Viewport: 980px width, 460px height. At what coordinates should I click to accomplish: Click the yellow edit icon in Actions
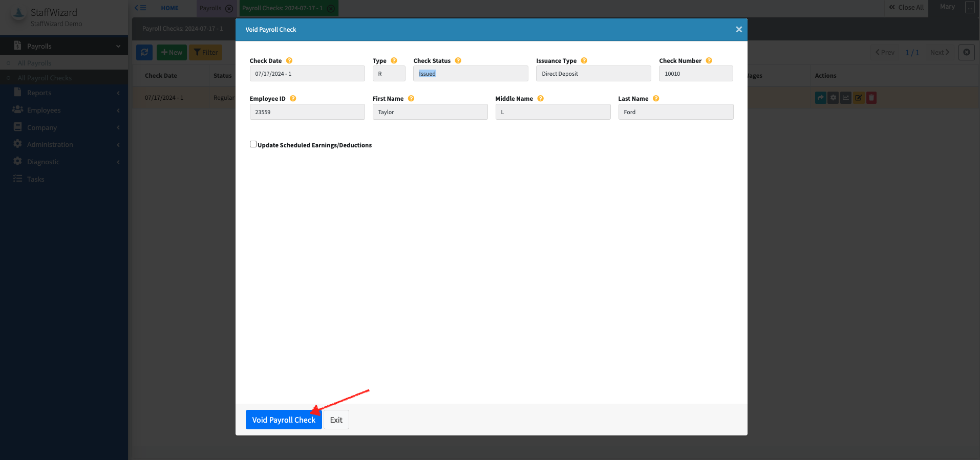point(859,98)
